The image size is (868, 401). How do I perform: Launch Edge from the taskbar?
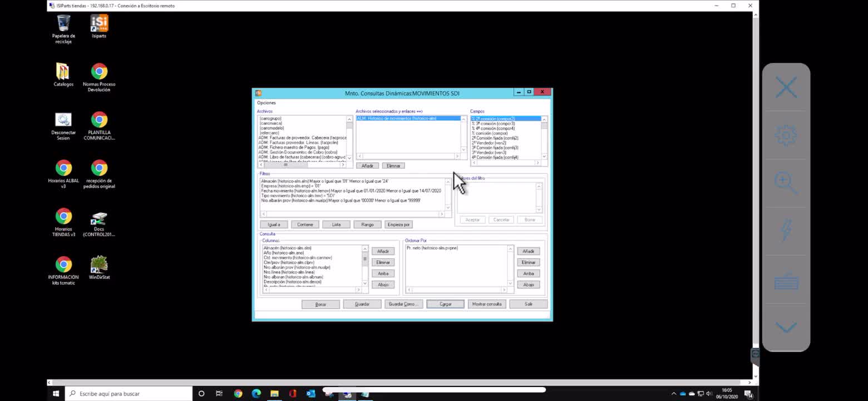click(256, 393)
